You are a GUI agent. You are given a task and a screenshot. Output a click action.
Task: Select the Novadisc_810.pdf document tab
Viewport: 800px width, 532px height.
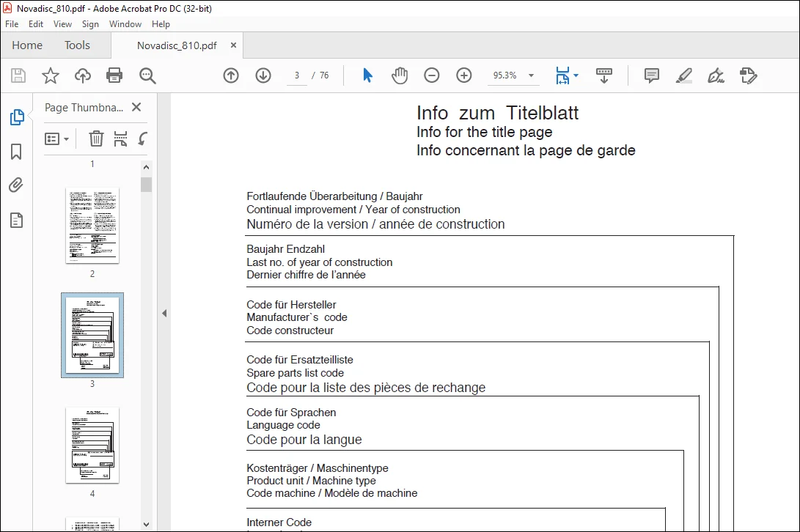[177, 45]
